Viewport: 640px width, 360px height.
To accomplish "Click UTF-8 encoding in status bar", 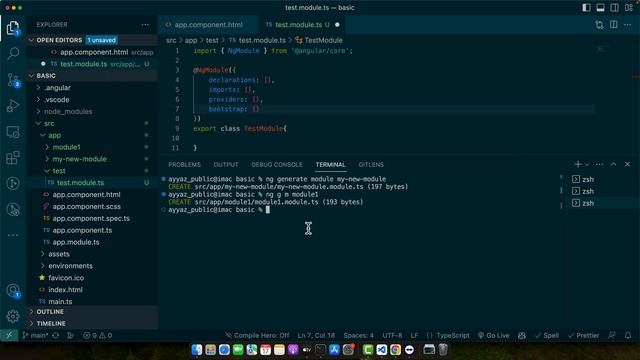I will [x=392, y=336].
